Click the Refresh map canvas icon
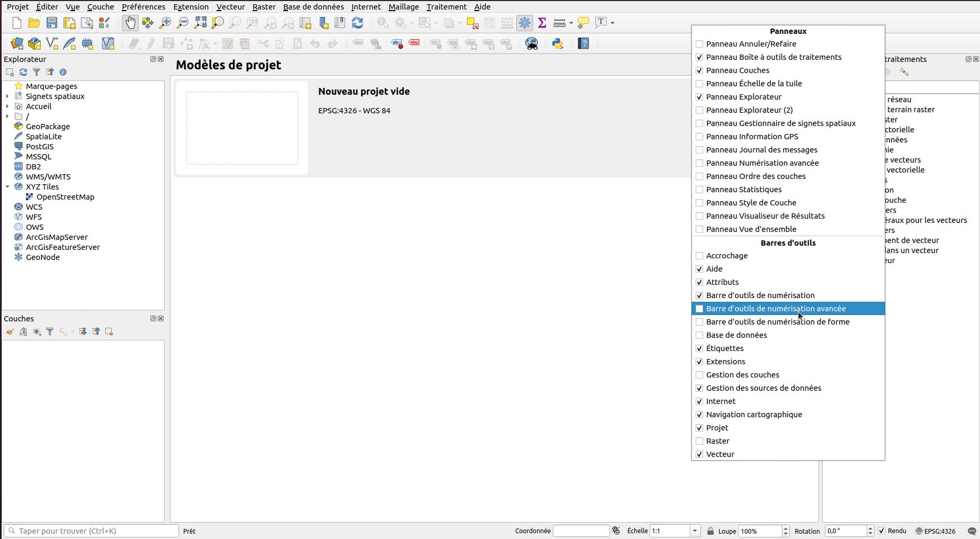980x539 pixels. pyautogui.click(x=357, y=23)
